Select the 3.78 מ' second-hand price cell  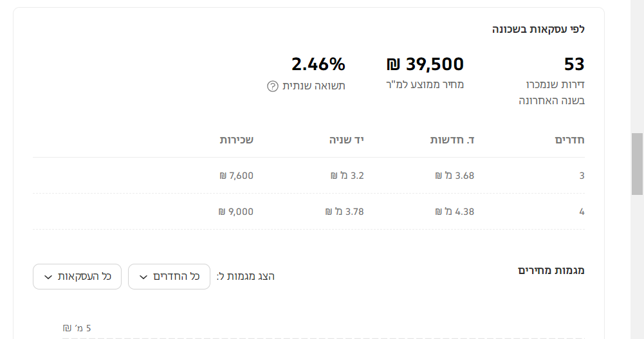(x=345, y=212)
